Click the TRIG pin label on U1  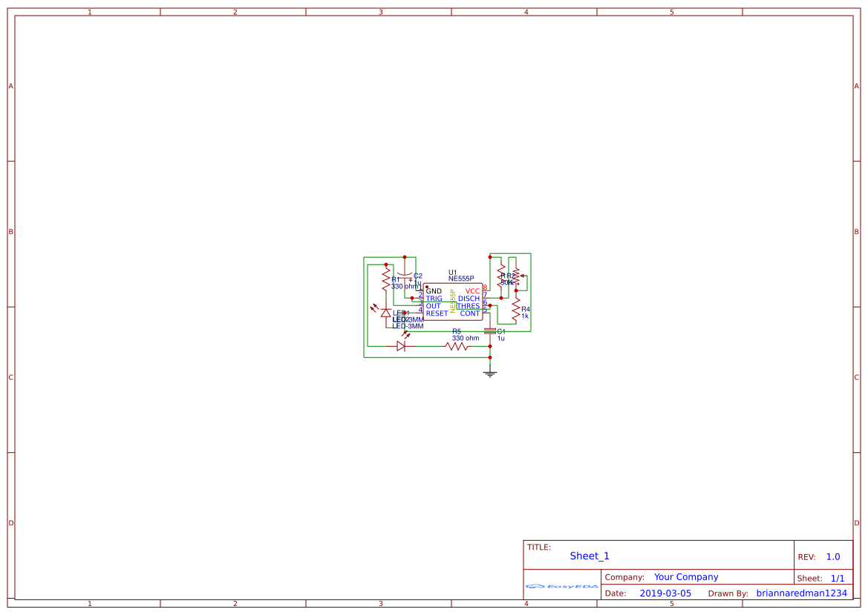pyautogui.click(x=434, y=299)
